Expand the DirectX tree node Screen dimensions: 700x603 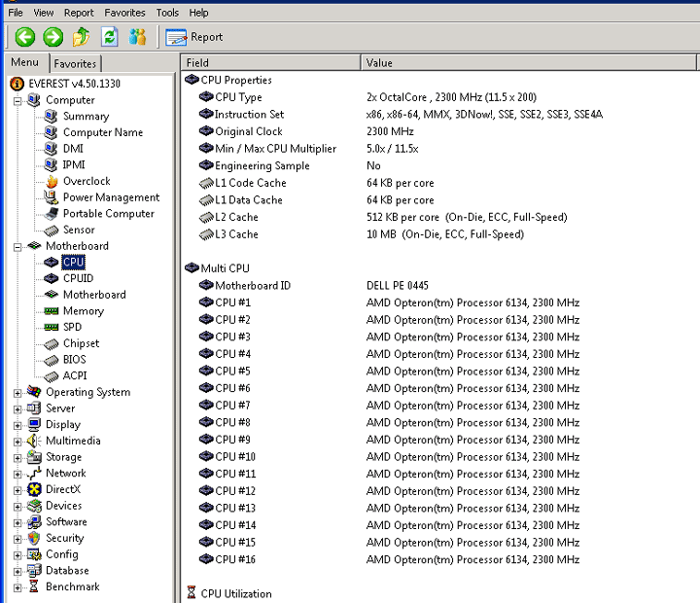pos(17,490)
